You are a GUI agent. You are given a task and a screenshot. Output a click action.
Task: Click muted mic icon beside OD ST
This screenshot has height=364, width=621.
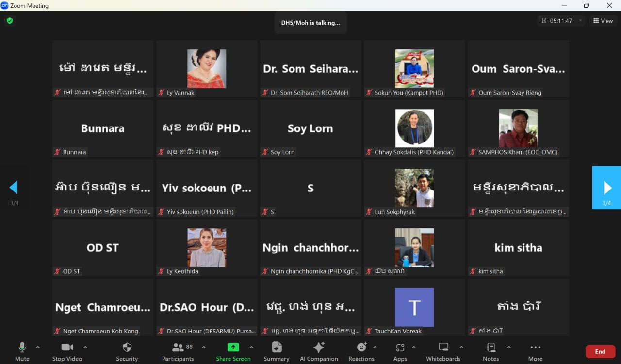point(57,271)
